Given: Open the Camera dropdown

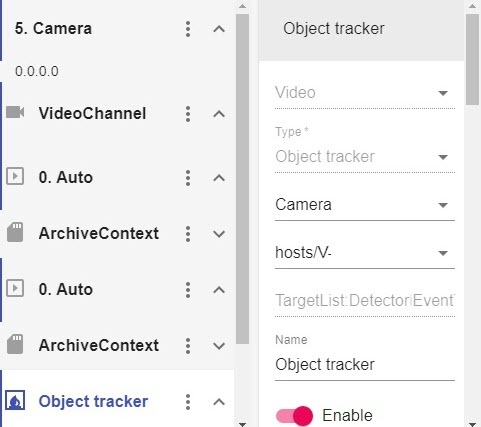Looking at the screenshot, I should 365,205.
